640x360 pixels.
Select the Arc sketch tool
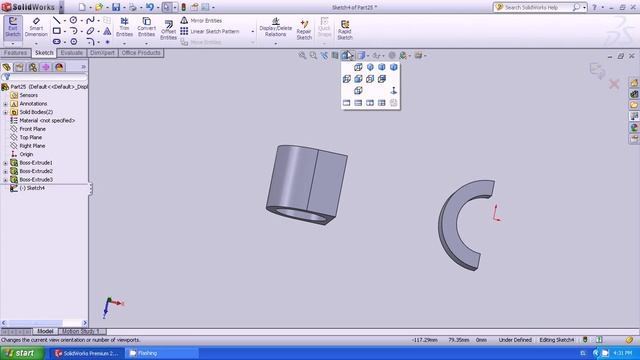73,31
